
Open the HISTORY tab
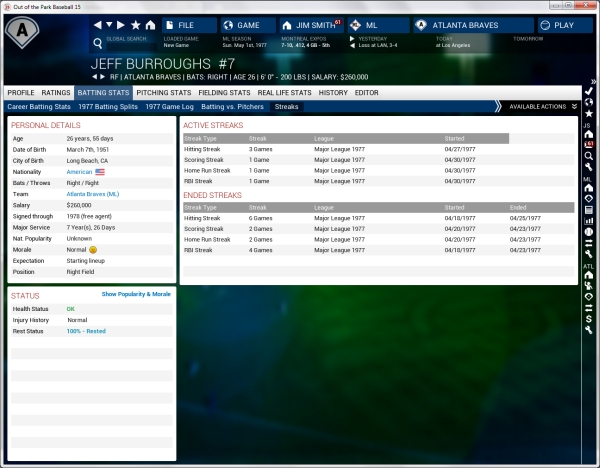click(333, 93)
